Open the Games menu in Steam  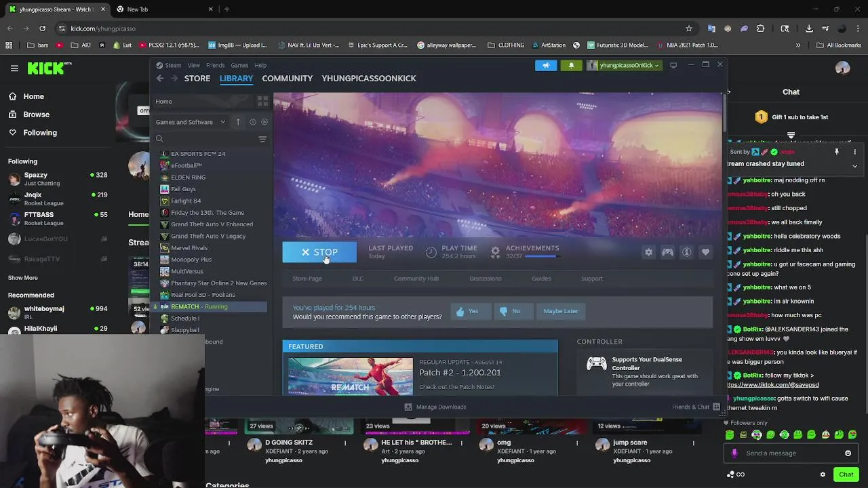pyautogui.click(x=239, y=65)
